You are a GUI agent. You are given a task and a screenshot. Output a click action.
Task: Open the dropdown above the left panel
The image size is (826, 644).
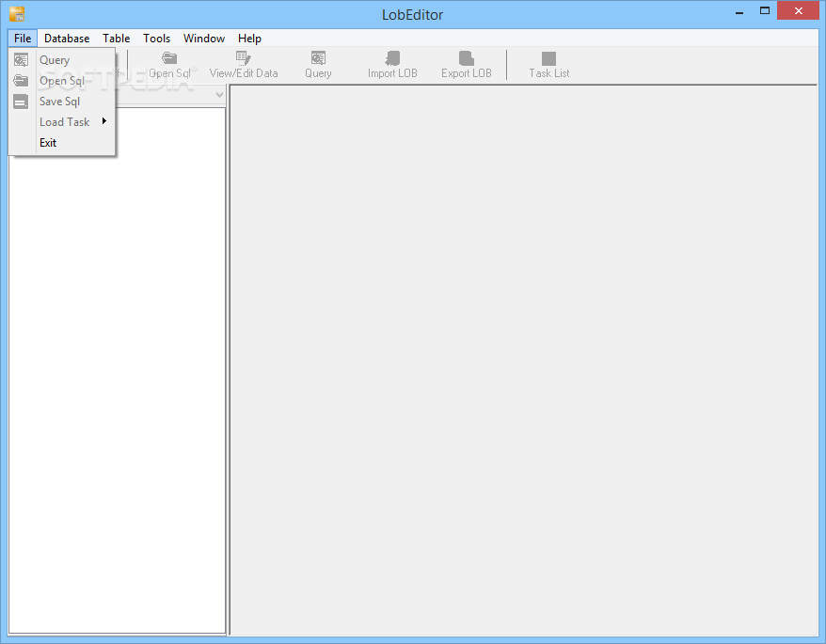pos(219,95)
